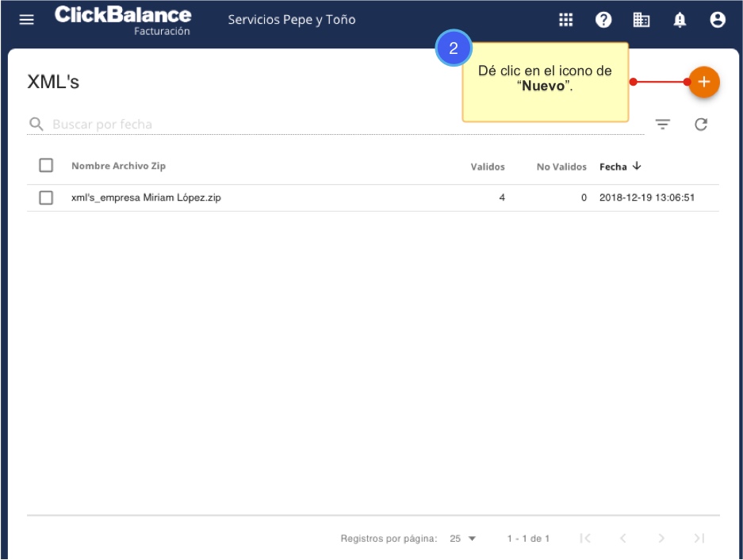Open the apps grid launcher
Image resolution: width=743 pixels, height=560 pixels.
click(566, 20)
